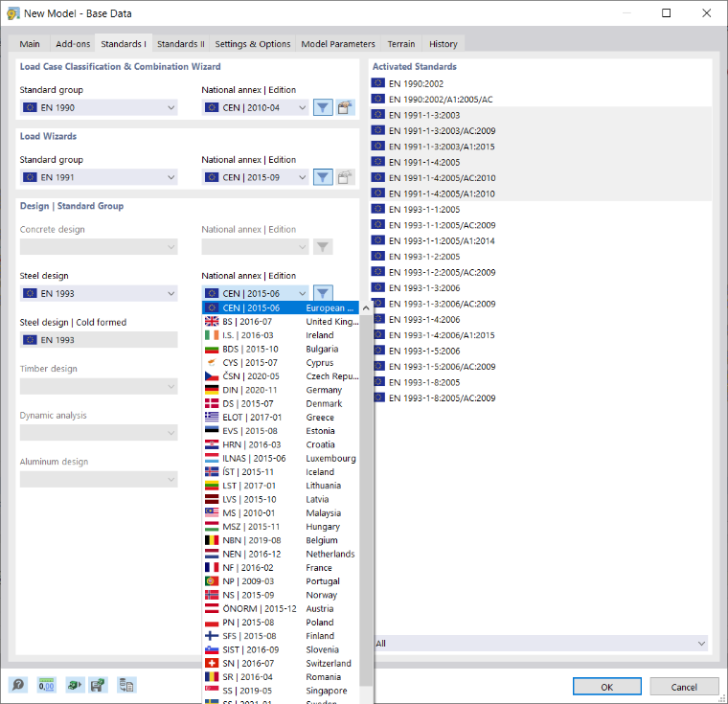Choose ÍST | 2015-11 Iceland annex
Image resolution: width=728 pixels, height=704 pixels.
point(281,472)
